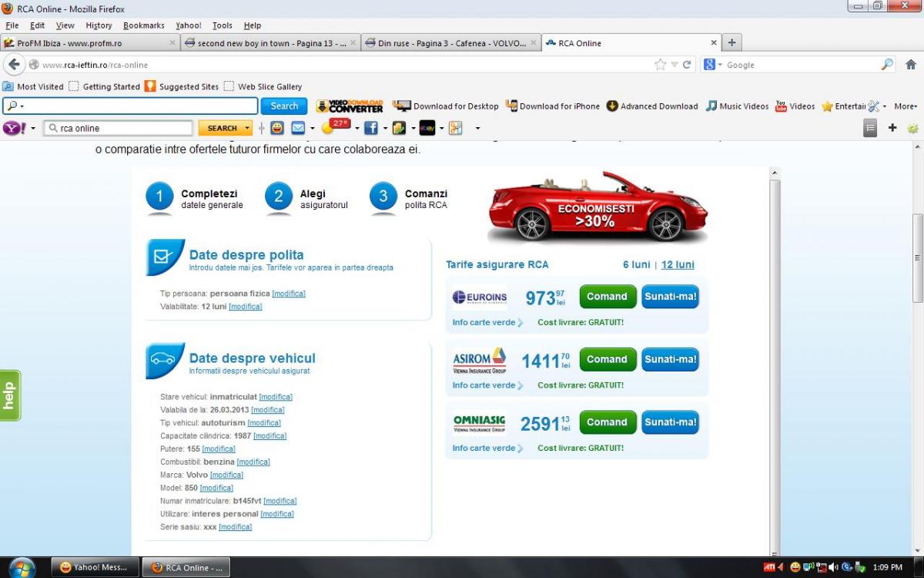Open Info carte verde under EUROINS
924x578 pixels.
point(487,322)
